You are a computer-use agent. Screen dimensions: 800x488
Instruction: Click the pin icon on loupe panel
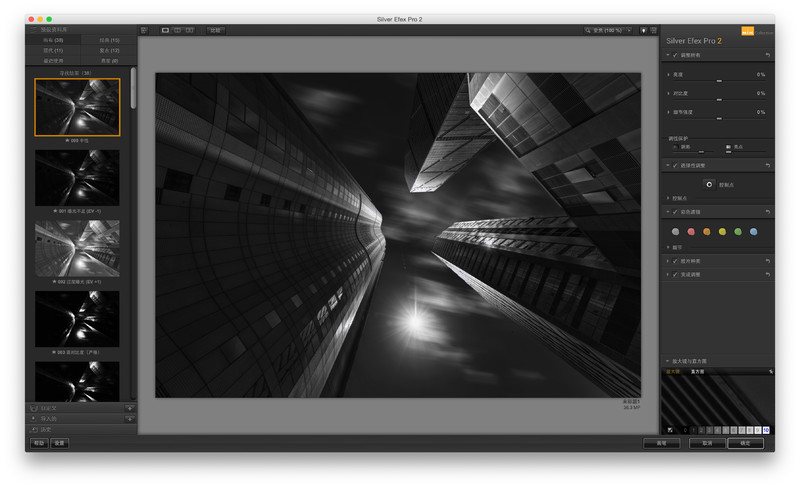tap(770, 371)
